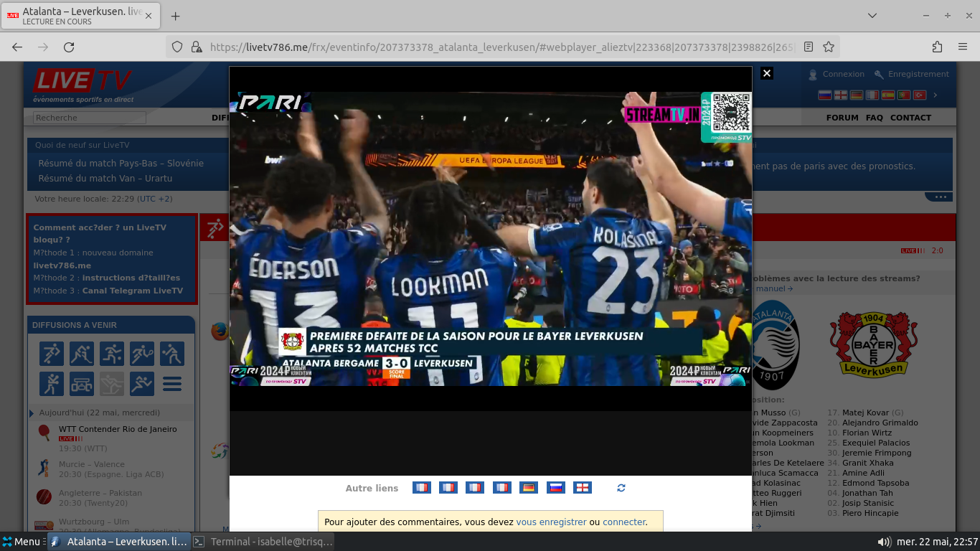The height and width of the screenshot is (551, 980).
Task: Go back to the previous page
Action: 17,47
